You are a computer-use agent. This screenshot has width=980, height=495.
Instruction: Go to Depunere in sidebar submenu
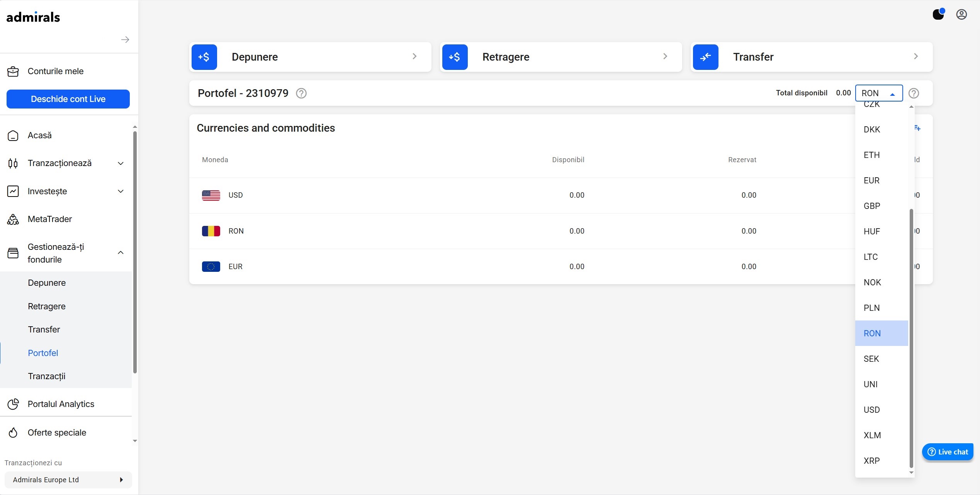pos(47,283)
